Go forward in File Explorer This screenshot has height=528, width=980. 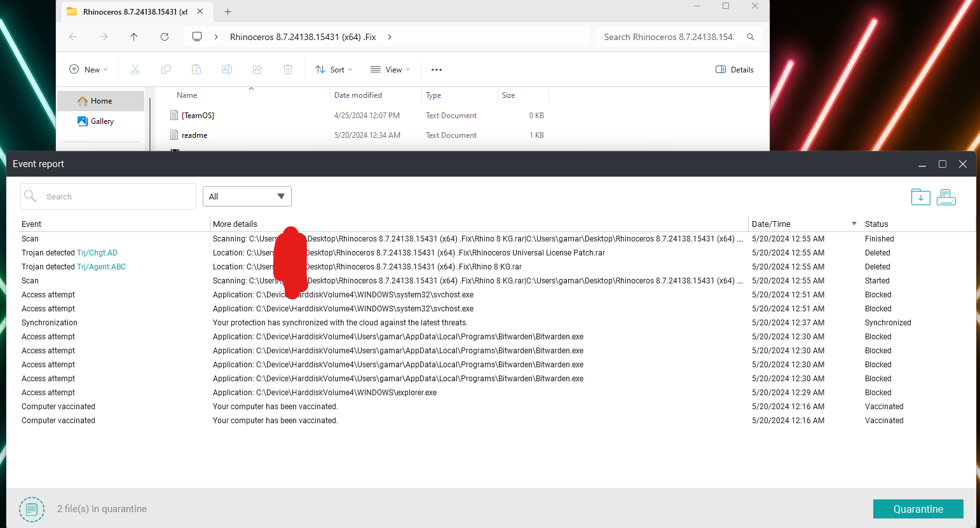pos(104,37)
